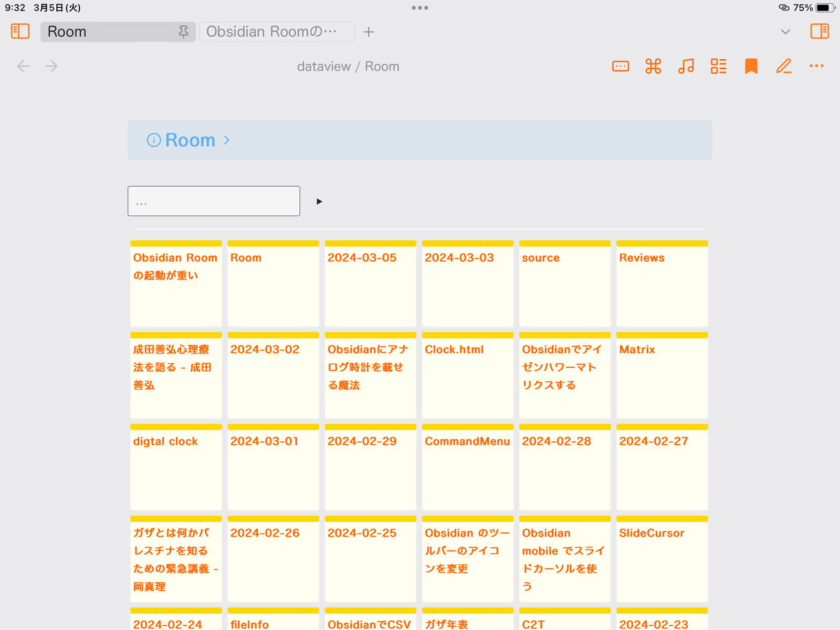Image resolution: width=840 pixels, height=630 pixels.
Task: Toggle the left sidebar panel
Action: pos(20,31)
